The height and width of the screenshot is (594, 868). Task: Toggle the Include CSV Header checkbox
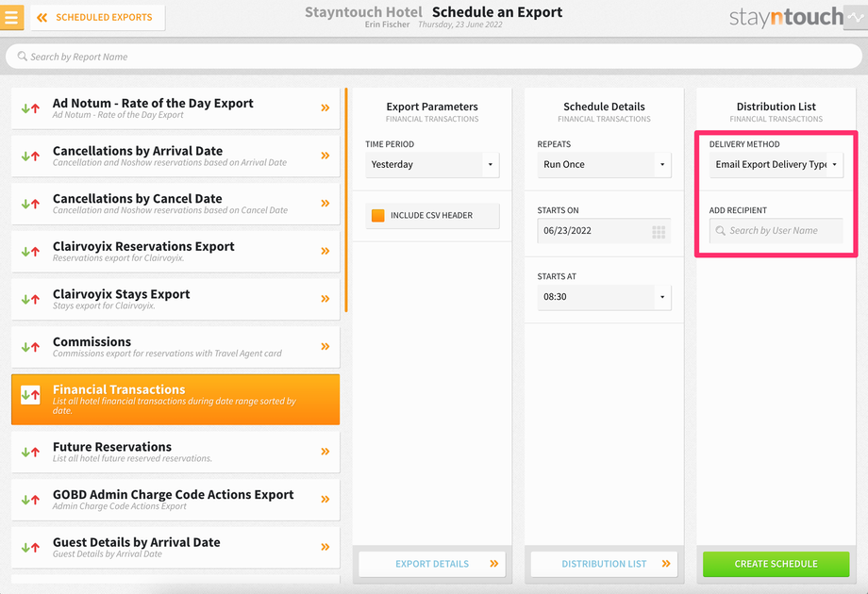click(378, 216)
